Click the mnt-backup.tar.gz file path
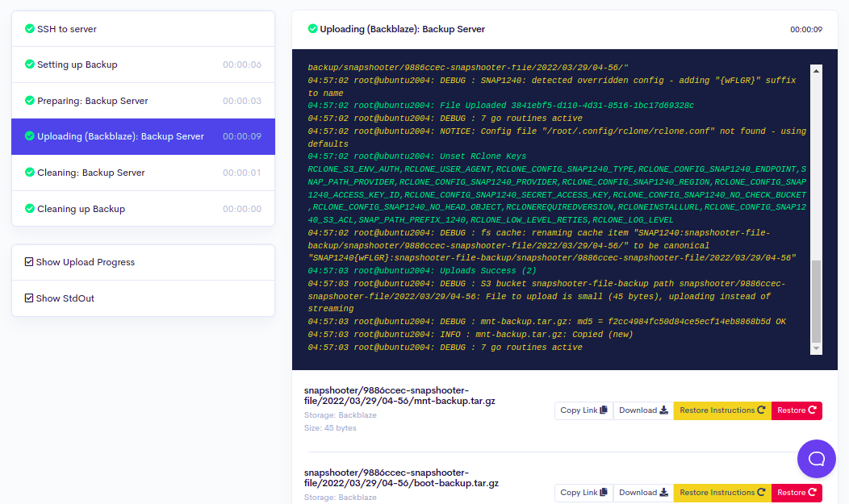 click(x=399, y=396)
